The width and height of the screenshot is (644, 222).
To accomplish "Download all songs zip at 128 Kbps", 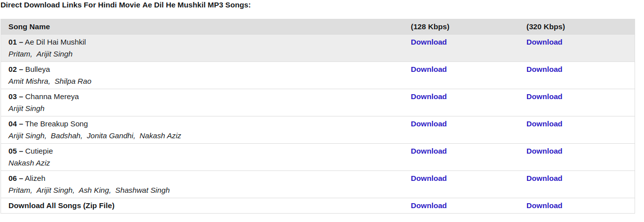I will point(429,206).
